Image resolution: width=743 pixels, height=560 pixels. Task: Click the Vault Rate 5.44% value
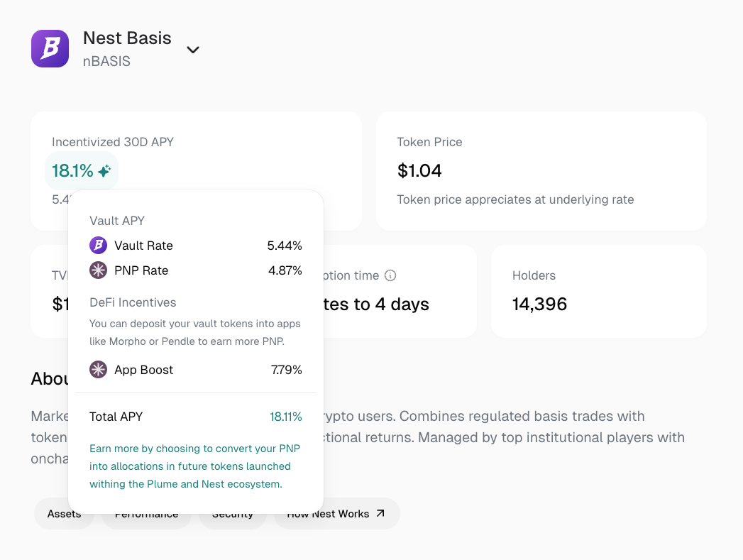pos(285,246)
